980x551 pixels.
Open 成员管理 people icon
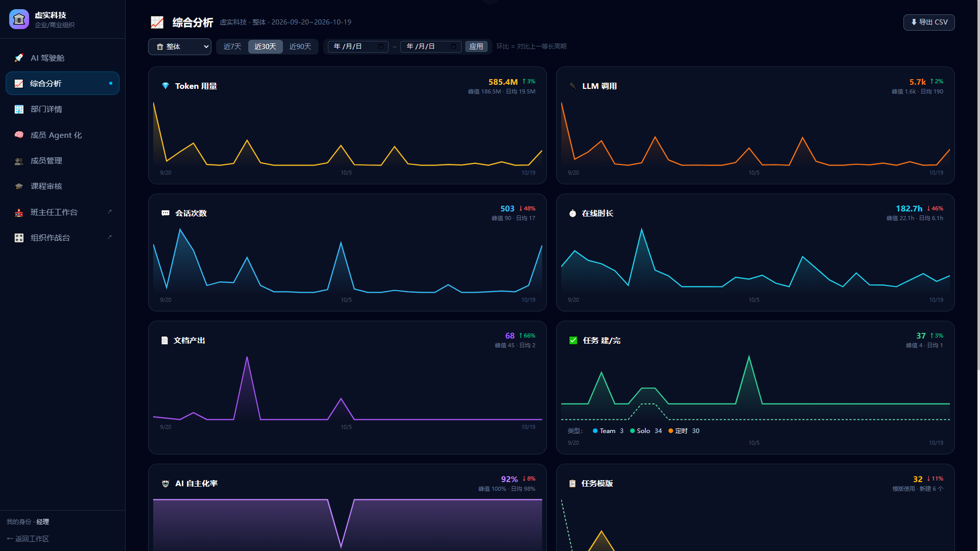pyautogui.click(x=19, y=161)
